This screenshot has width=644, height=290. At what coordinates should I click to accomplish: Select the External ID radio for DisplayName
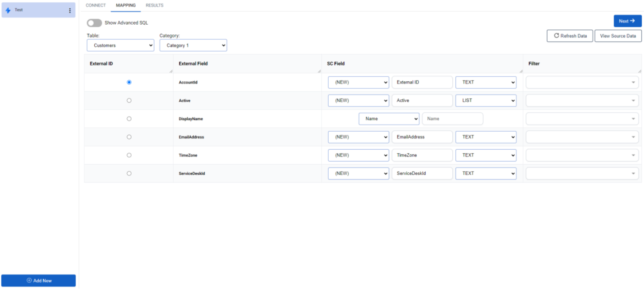(129, 118)
